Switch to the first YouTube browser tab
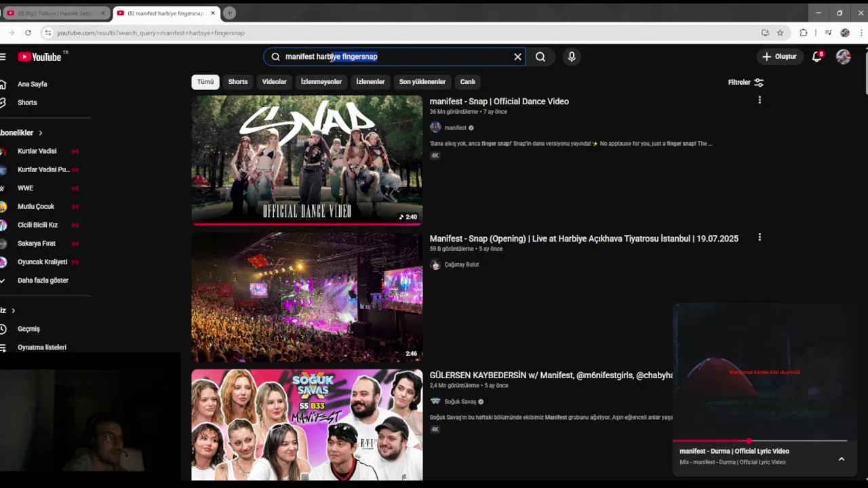868x488 pixels. tap(56, 13)
